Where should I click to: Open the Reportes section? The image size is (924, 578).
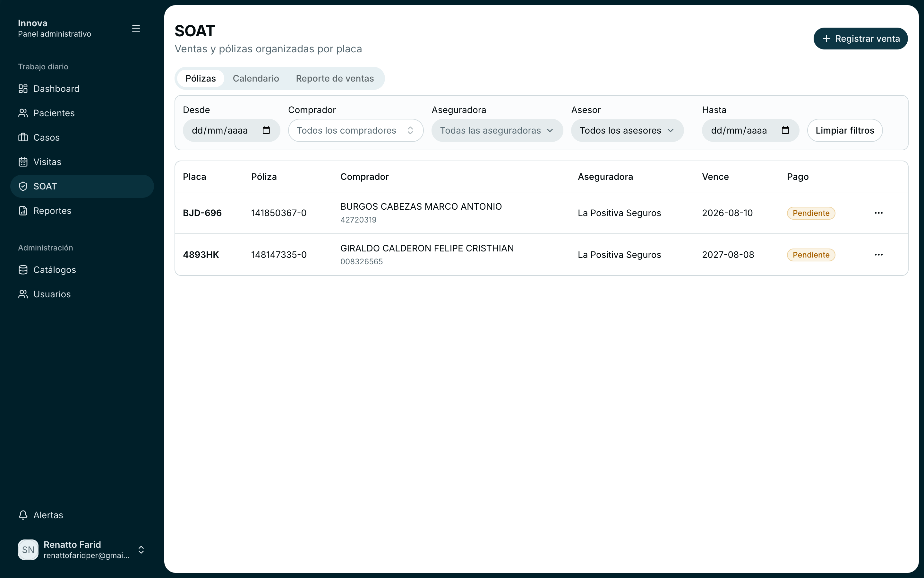[82, 211]
